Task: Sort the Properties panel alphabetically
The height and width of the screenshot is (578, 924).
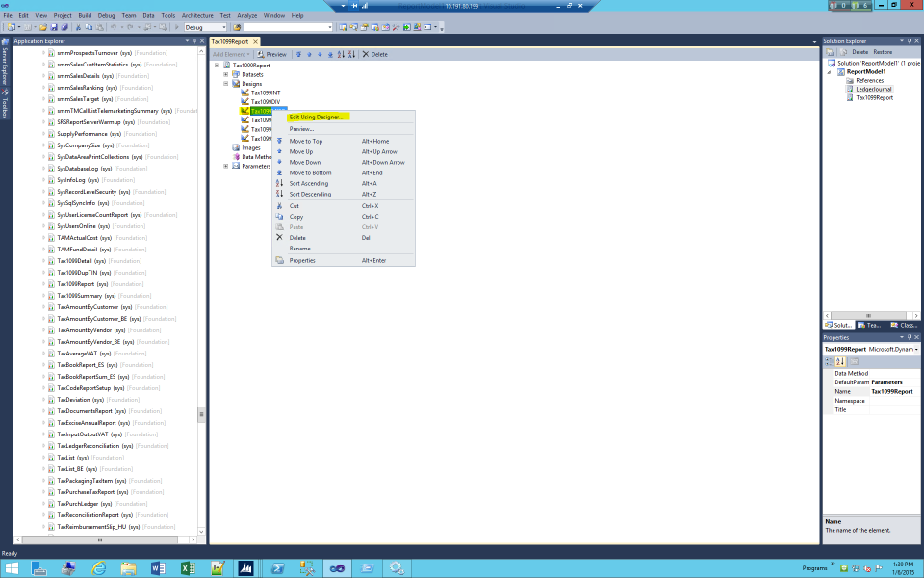Action: click(839, 360)
